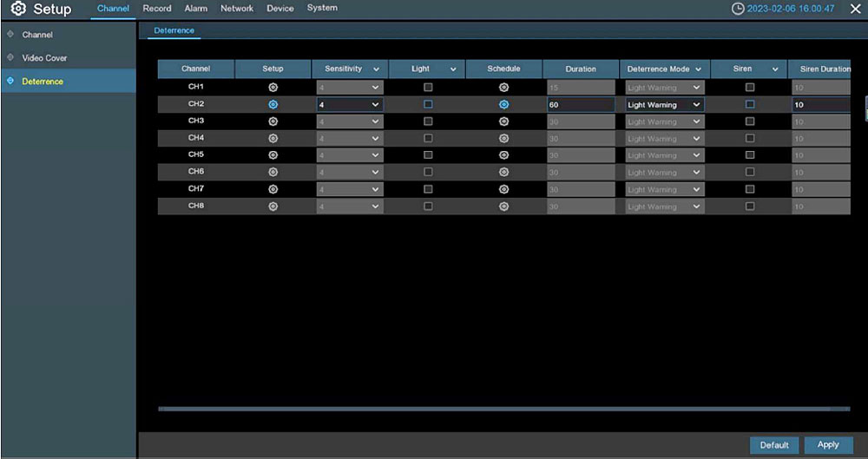Open CH1 schedule gear icon
Screen dimensions: 868x459
[x=503, y=88]
